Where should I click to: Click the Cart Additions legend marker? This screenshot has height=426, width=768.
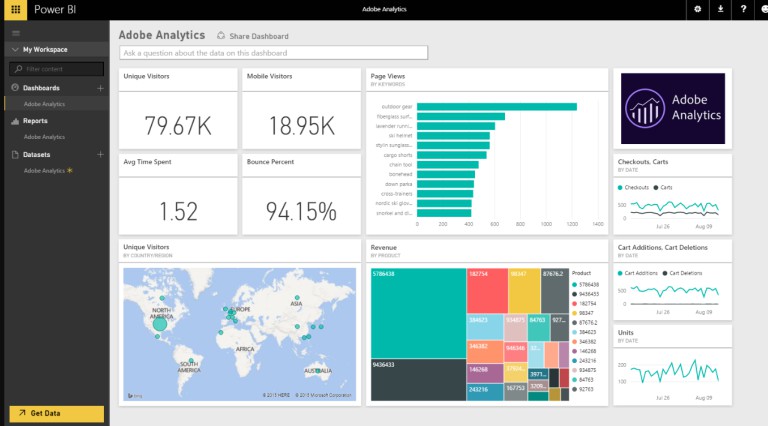pyautogui.click(x=620, y=273)
